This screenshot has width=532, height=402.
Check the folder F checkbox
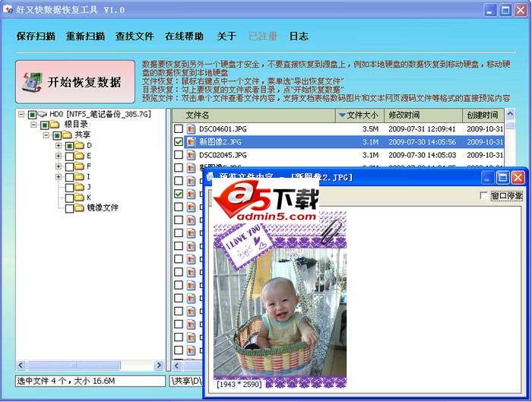coord(69,167)
